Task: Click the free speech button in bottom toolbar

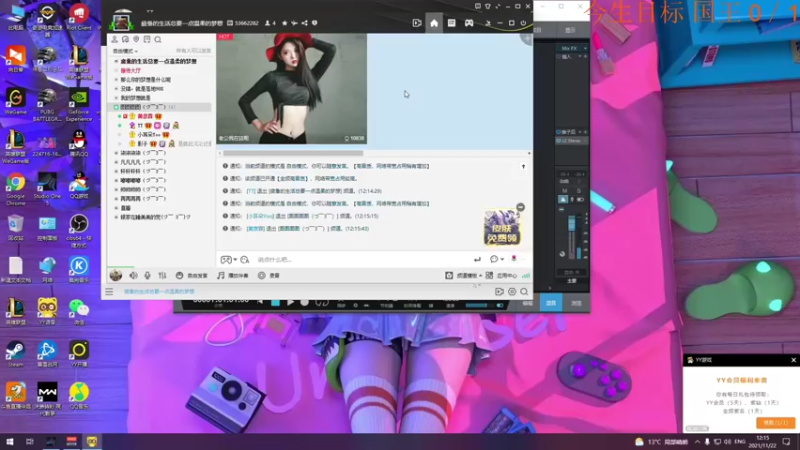Action: (x=192, y=276)
